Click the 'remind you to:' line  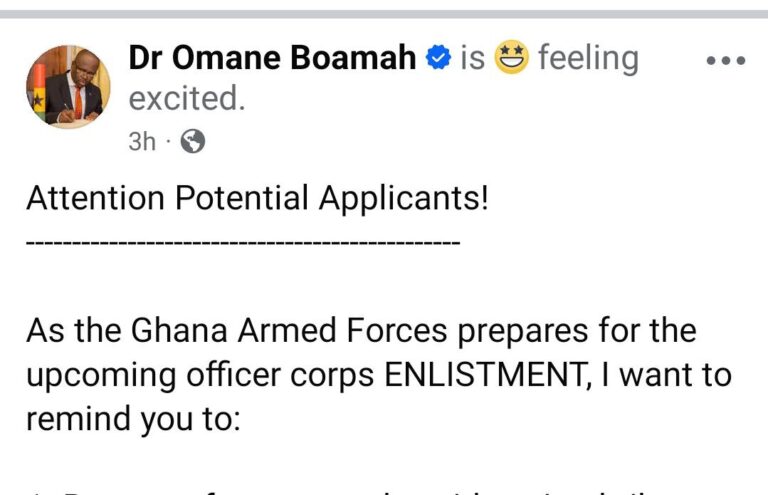click(133, 418)
